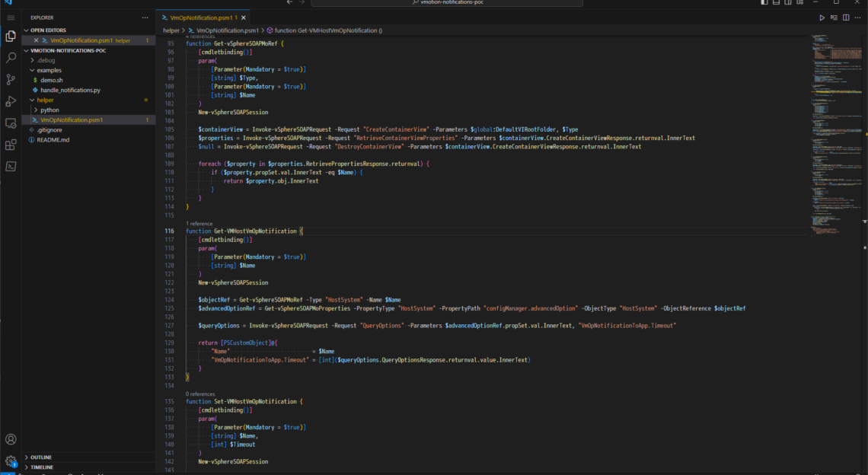Expand the OUTLINE section
This screenshot has width=868, height=475.
[41, 457]
